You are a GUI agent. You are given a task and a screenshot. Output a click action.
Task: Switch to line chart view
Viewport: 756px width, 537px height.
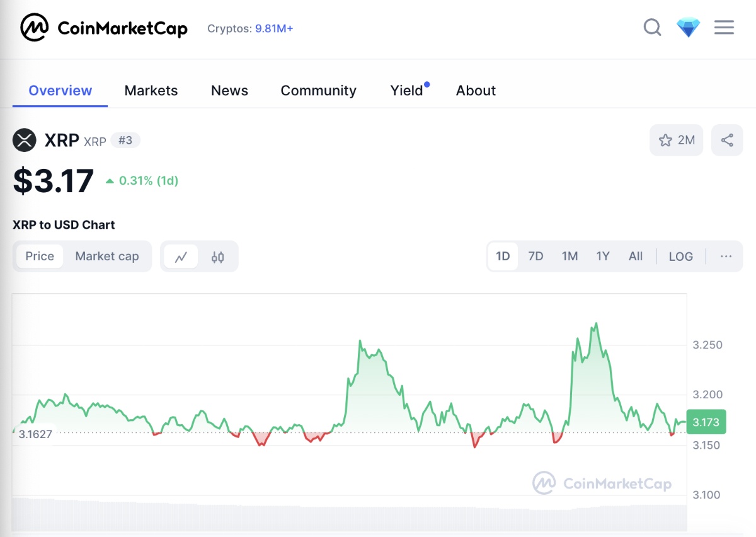tap(181, 257)
